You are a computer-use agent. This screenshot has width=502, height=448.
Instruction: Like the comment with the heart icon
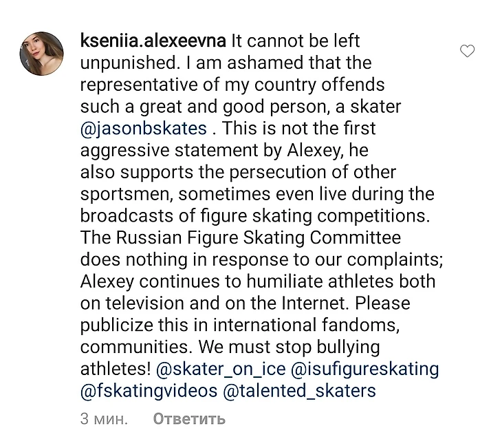[x=467, y=52]
